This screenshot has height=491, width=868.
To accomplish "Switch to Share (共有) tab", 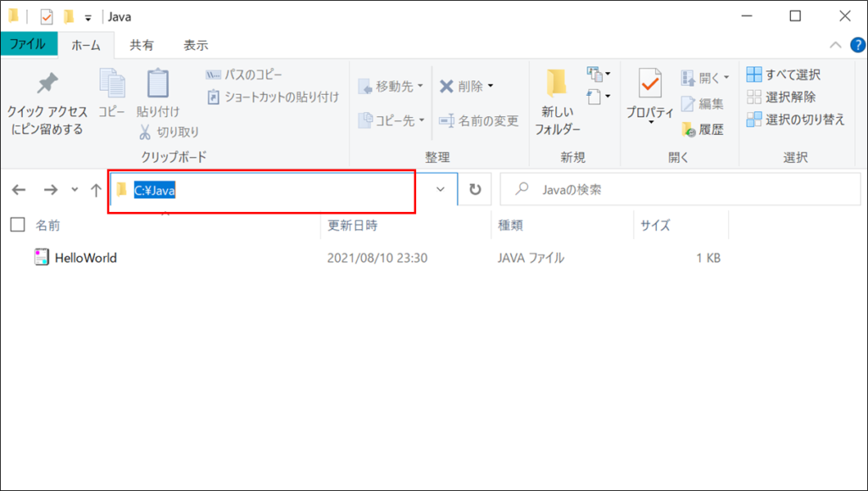I will pyautogui.click(x=142, y=46).
